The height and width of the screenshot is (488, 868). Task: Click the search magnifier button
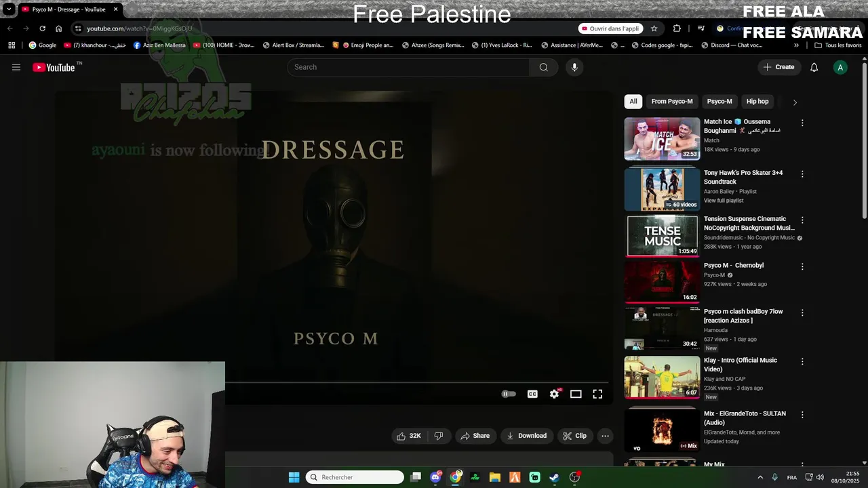click(x=543, y=67)
